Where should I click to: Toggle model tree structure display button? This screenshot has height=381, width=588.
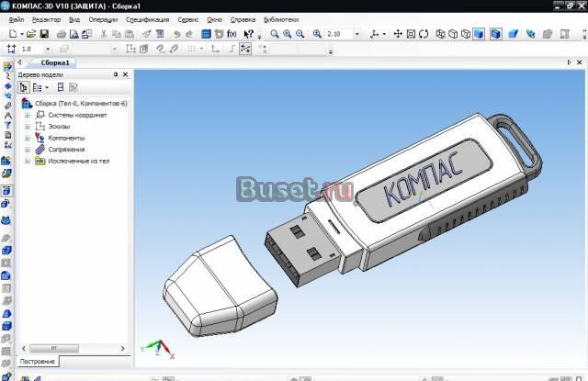pos(23,87)
